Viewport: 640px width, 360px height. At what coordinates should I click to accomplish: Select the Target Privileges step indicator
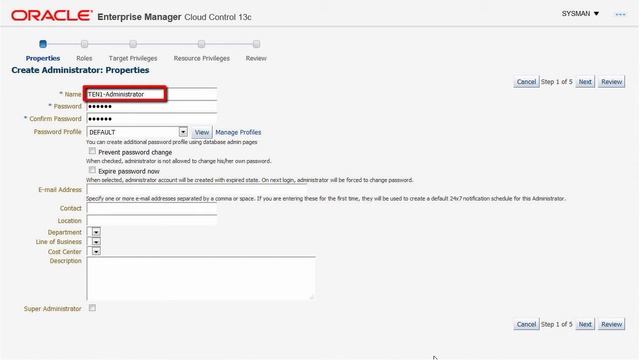(x=133, y=44)
